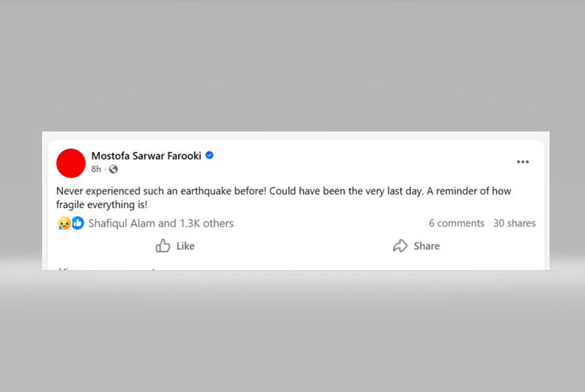
Task: View the 30 shares list
Action: [514, 223]
